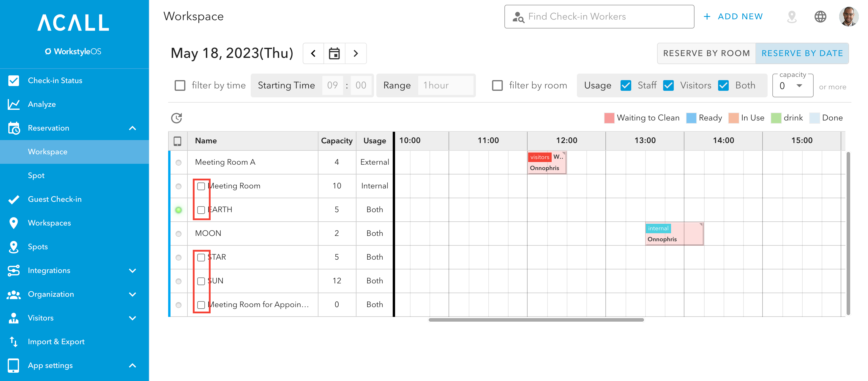Click the Spots location icon
Screen dimensions: 868x381
coord(13,247)
